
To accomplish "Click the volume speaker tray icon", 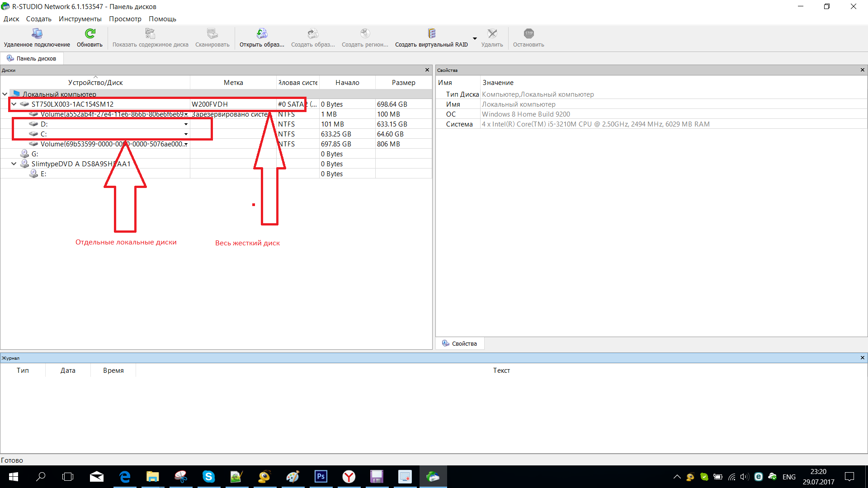I will [744, 477].
